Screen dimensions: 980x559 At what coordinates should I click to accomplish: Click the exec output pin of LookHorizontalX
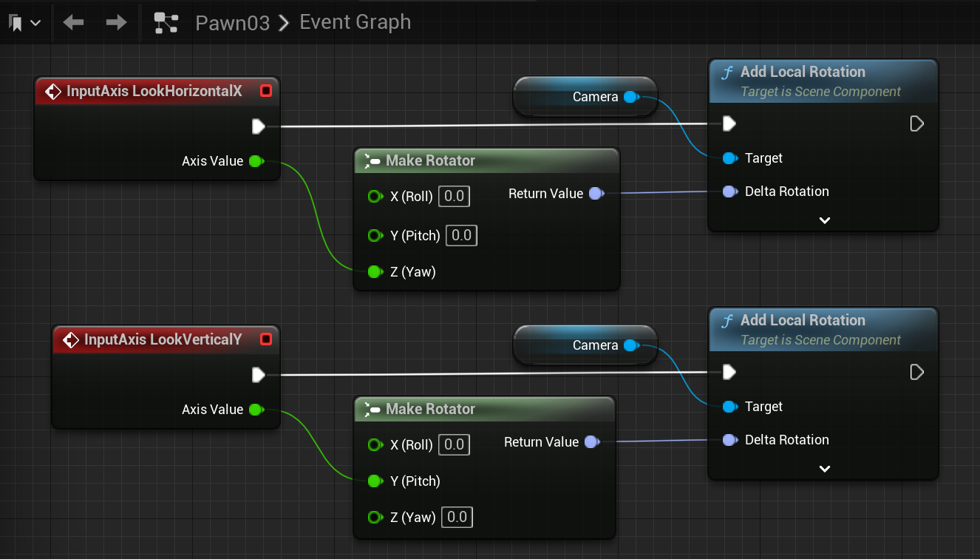(258, 126)
